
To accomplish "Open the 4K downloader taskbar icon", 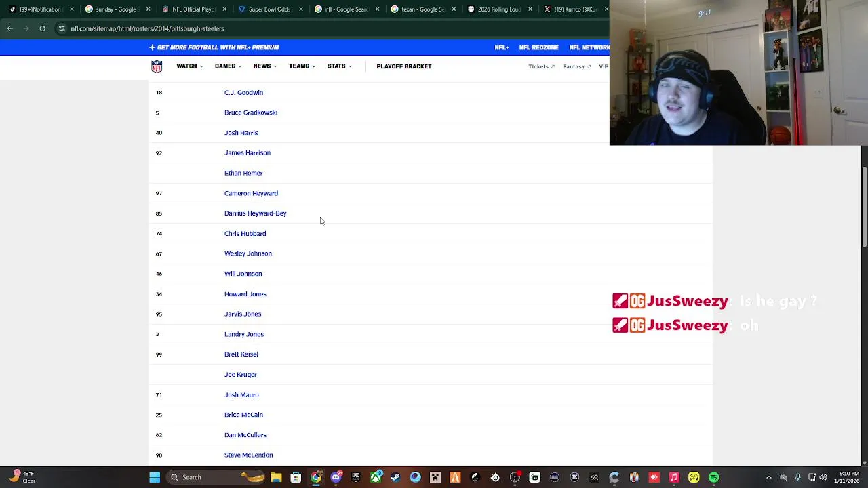I will tap(574, 477).
